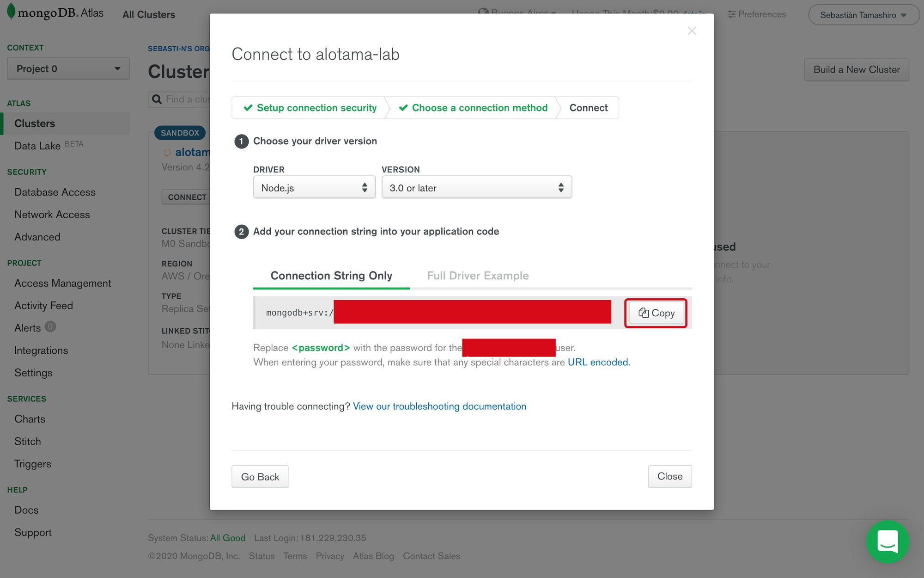Expand the Project 0 context selector
924x578 pixels.
tap(68, 69)
